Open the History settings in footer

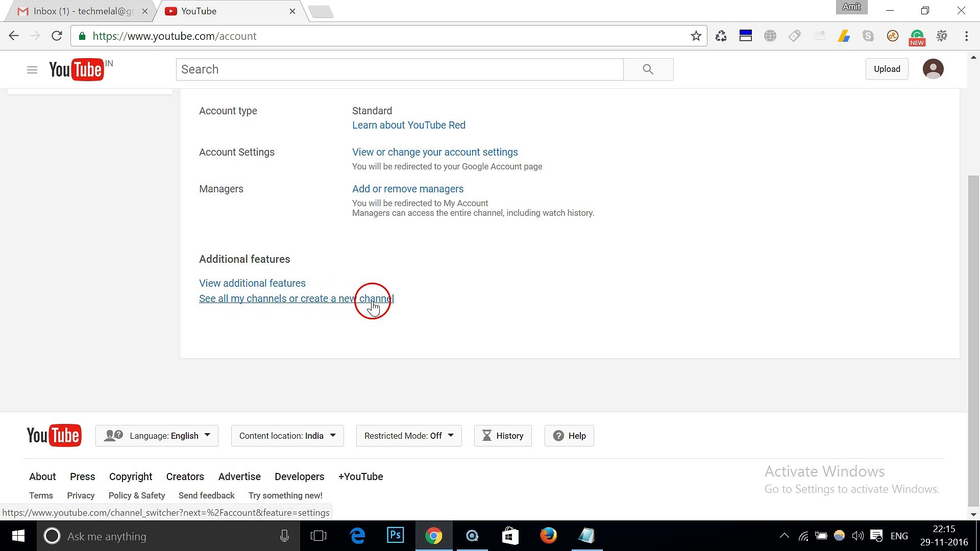point(502,436)
